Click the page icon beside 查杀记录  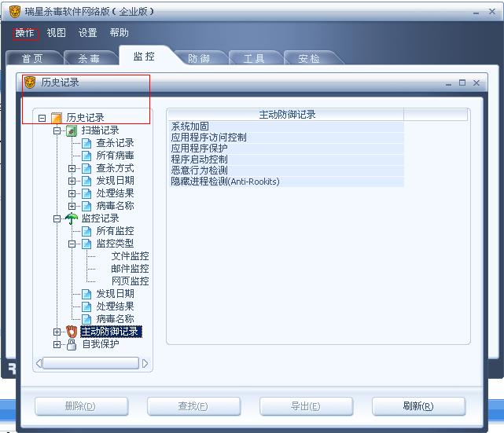(86, 143)
